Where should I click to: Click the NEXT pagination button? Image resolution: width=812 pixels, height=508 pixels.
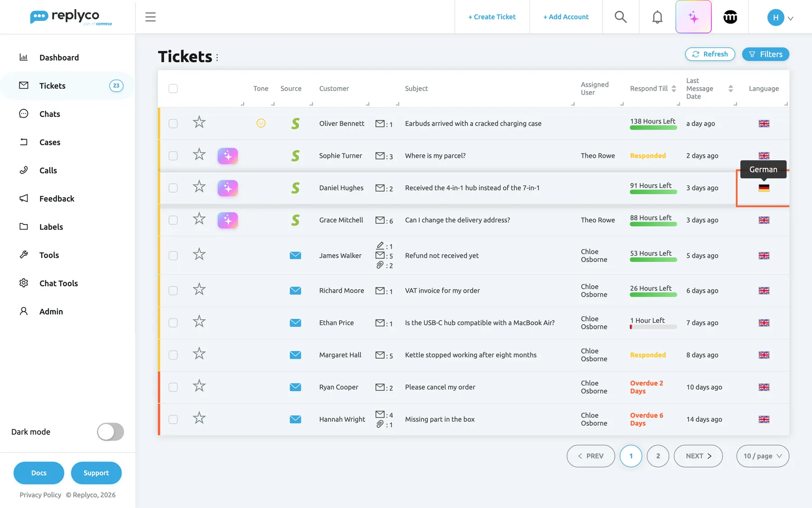698,456
